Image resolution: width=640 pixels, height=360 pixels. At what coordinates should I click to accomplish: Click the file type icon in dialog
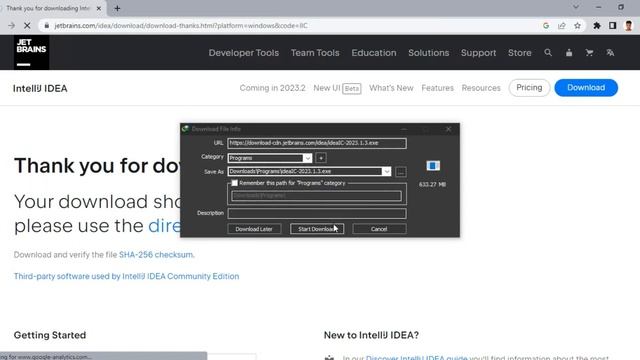tap(433, 166)
